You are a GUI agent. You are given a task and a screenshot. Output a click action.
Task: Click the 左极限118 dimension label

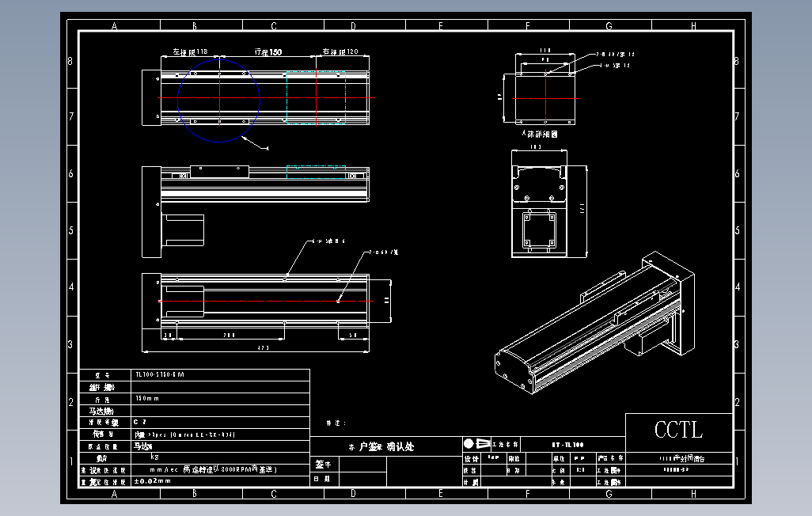coord(190,51)
